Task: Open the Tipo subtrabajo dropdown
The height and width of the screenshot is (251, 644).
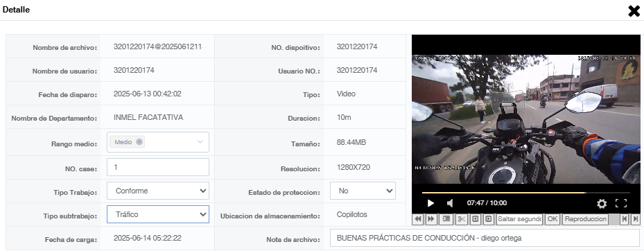Action: pos(158,214)
